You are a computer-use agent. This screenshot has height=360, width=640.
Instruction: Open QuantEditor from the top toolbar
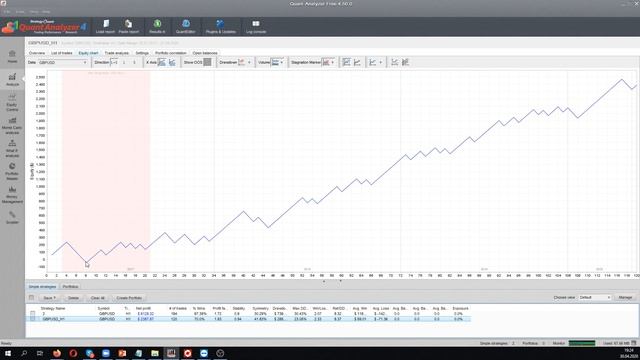pos(186,27)
